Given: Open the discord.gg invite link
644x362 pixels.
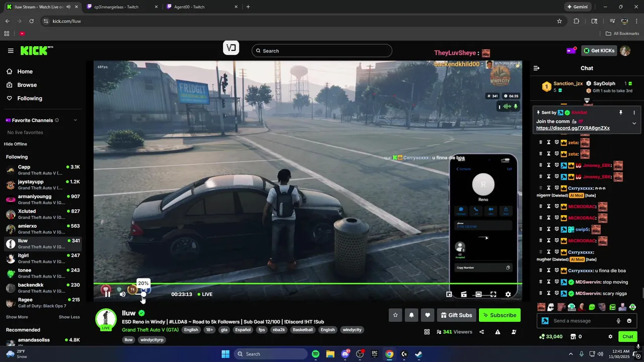Looking at the screenshot, I should coord(573,128).
